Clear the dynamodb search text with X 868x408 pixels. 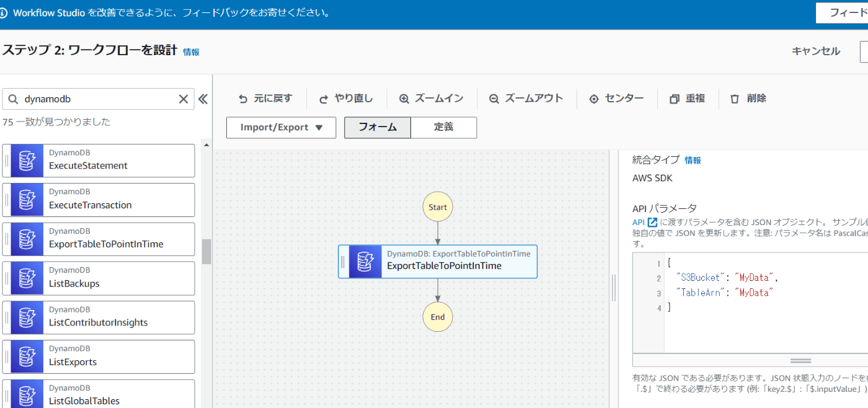[184, 99]
